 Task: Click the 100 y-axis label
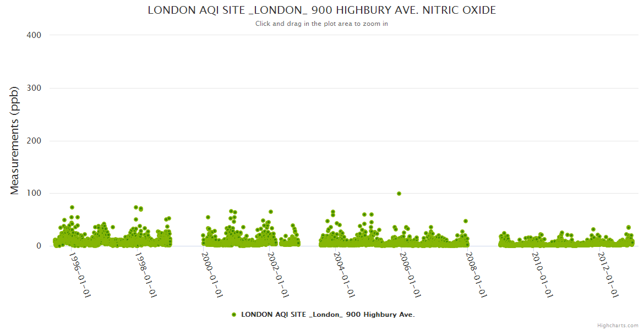point(34,193)
